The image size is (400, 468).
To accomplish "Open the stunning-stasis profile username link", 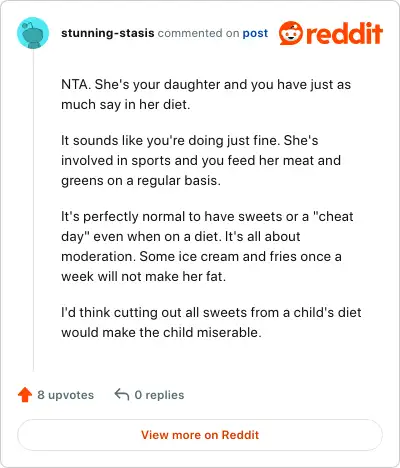I will point(108,33).
